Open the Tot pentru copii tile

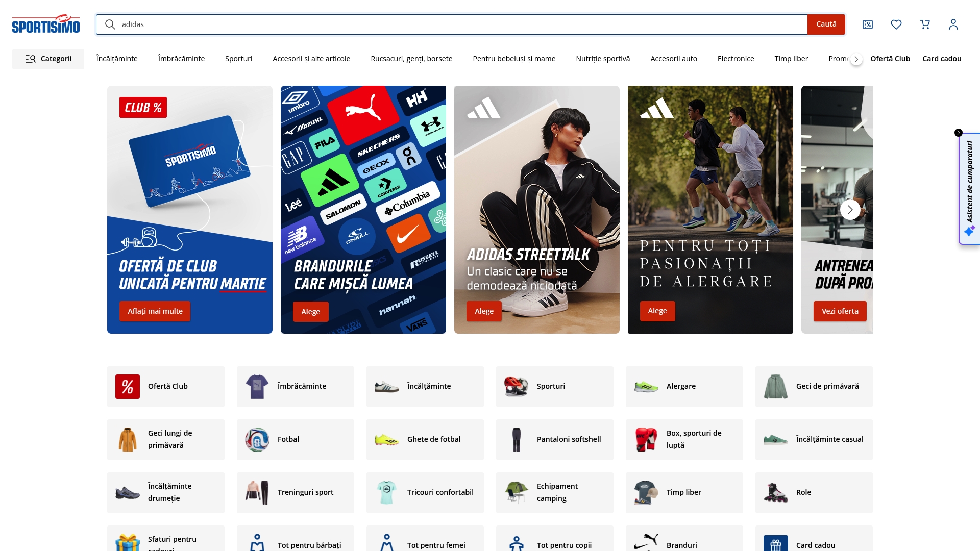[x=555, y=539]
